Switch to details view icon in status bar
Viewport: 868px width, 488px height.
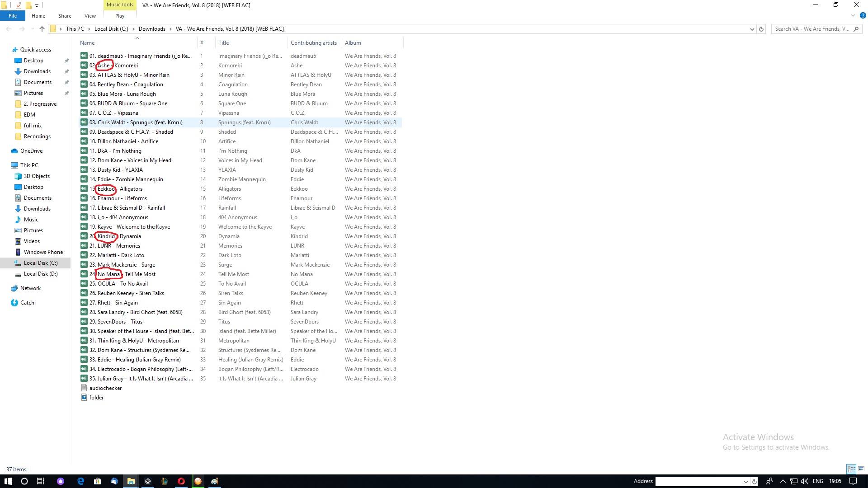point(851,469)
